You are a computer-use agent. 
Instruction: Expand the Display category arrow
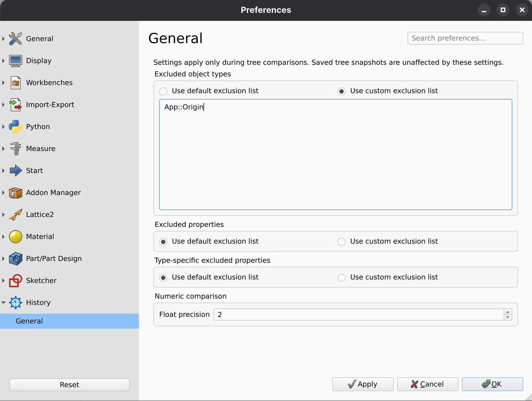[3, 60]
